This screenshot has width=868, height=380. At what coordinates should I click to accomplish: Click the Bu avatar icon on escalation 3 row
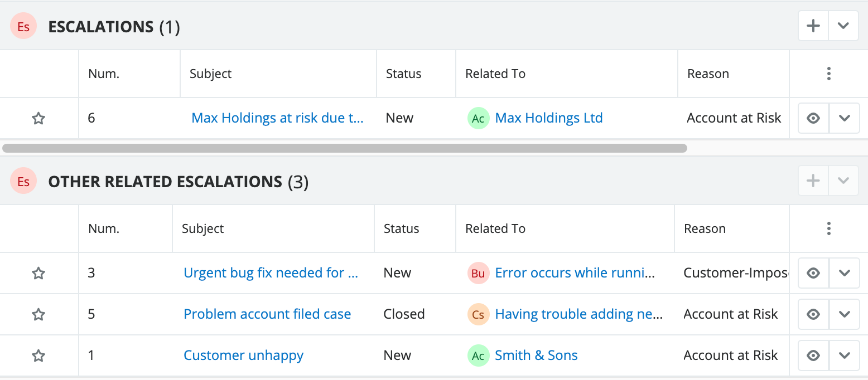click(478, 273)
